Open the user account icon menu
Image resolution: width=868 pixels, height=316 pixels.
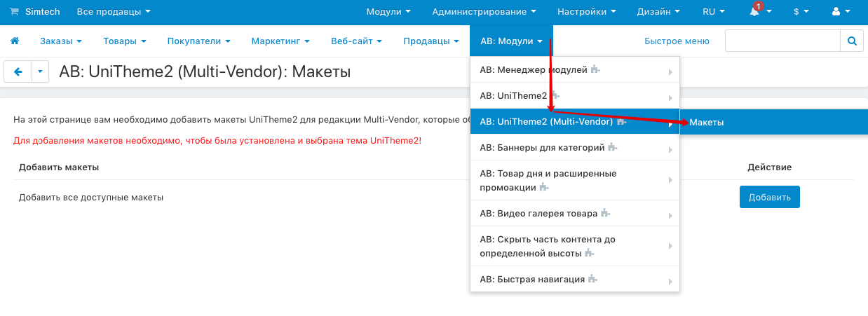pyautogui.click(x=839, y=12)
